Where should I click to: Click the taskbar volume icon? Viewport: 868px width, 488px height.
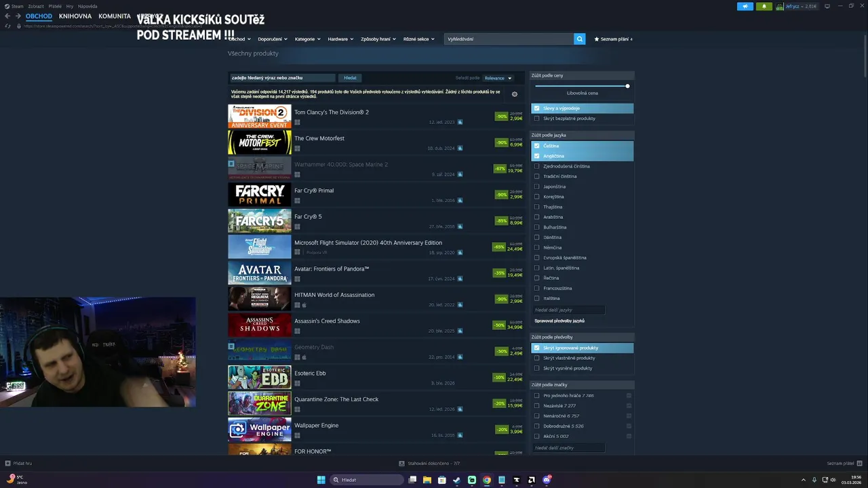833,480
